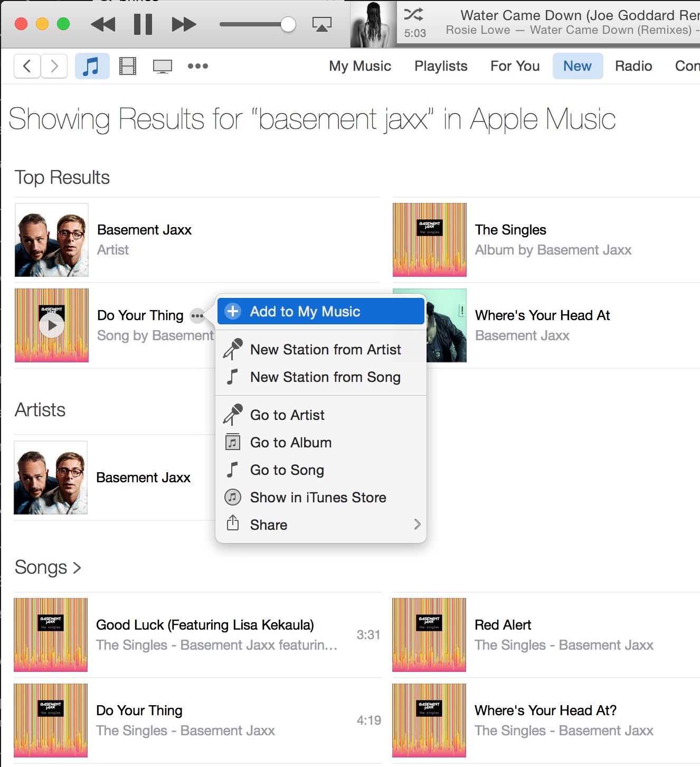This screenshot has height=767, width=700.
Task: Adjust the volume slider knob
Action: (x=288, y=24)
